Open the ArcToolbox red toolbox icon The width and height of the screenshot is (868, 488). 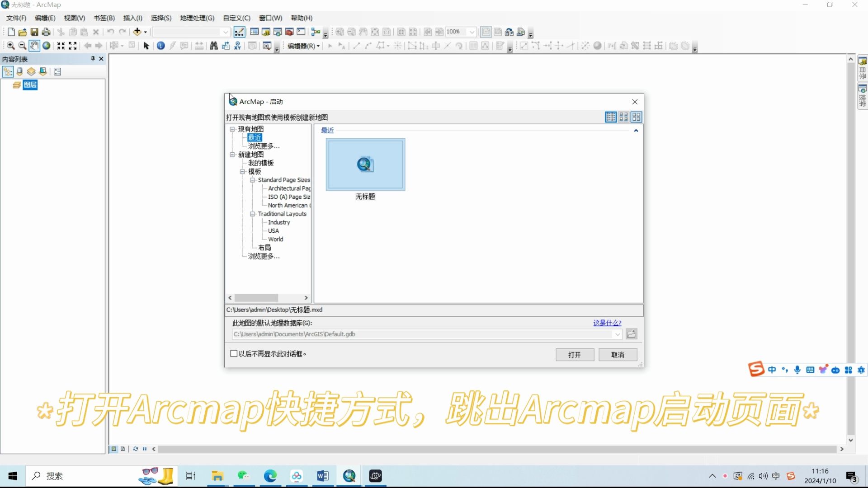click(289, 32)
